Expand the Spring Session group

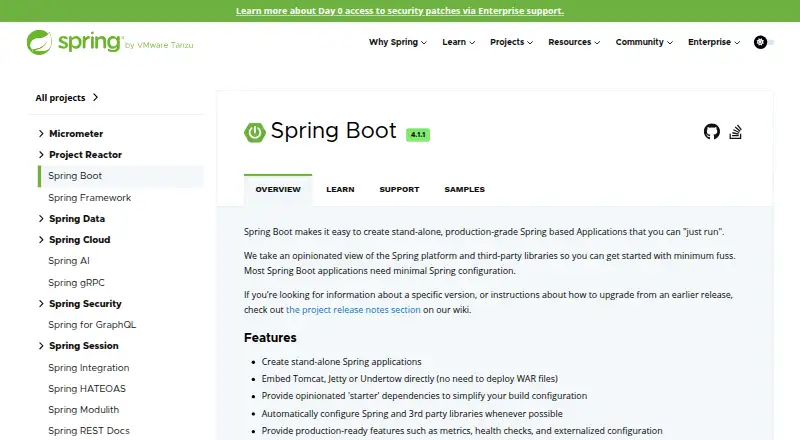pyautogui.click(x=41, y=346)
